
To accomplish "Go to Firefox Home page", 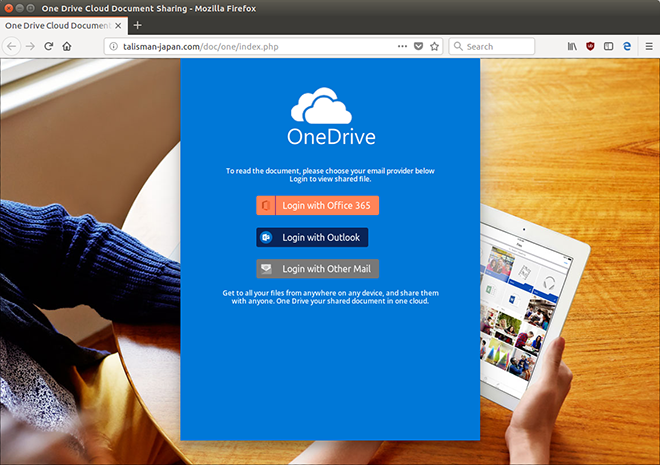I will tap(67, 46).
